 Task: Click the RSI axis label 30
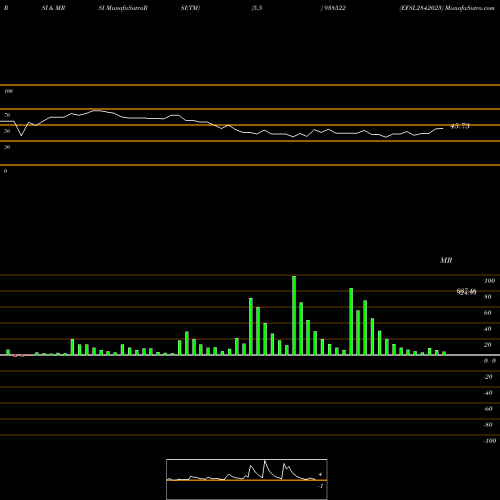point(7,147)
